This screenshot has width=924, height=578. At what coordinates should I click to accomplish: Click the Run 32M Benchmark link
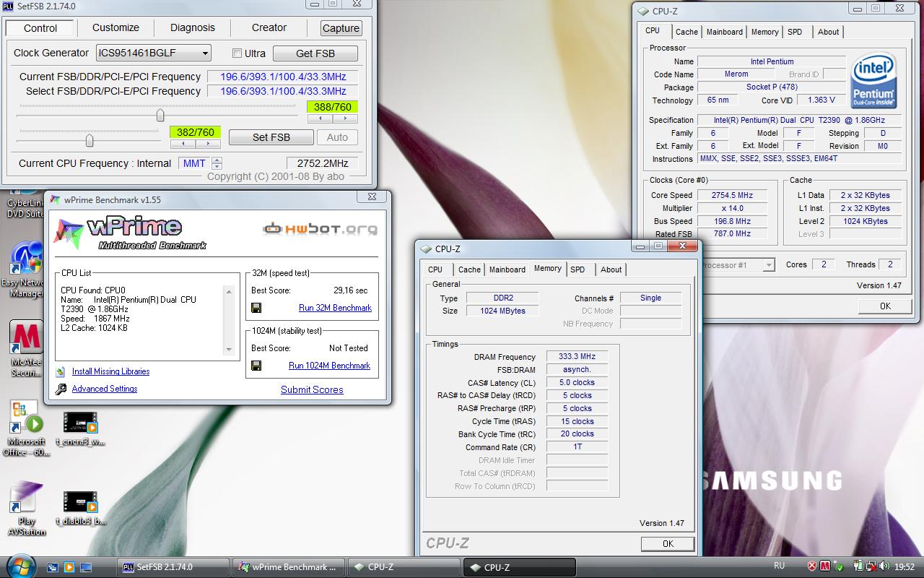[x=335, y=308]
